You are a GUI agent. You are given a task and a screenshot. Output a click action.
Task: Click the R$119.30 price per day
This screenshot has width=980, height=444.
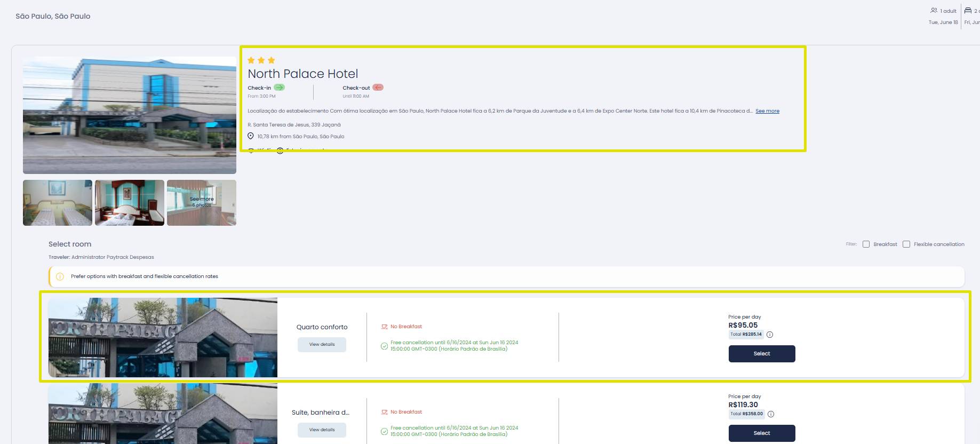pos(743,405)
